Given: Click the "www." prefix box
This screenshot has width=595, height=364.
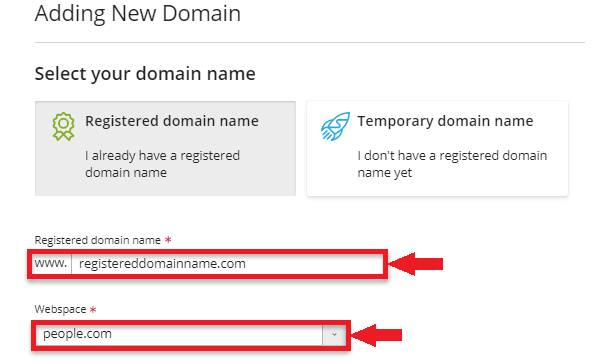Looking at the screenshot, I should click(x=51, y=264).
